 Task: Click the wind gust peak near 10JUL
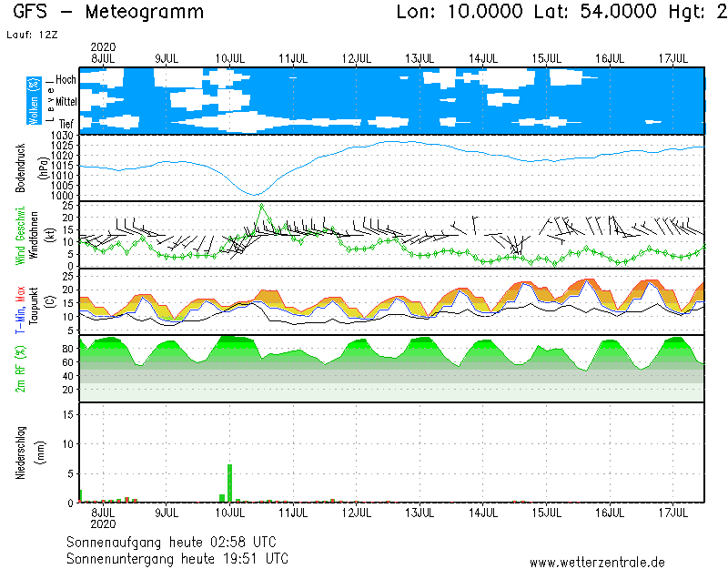tap(262, 206)
